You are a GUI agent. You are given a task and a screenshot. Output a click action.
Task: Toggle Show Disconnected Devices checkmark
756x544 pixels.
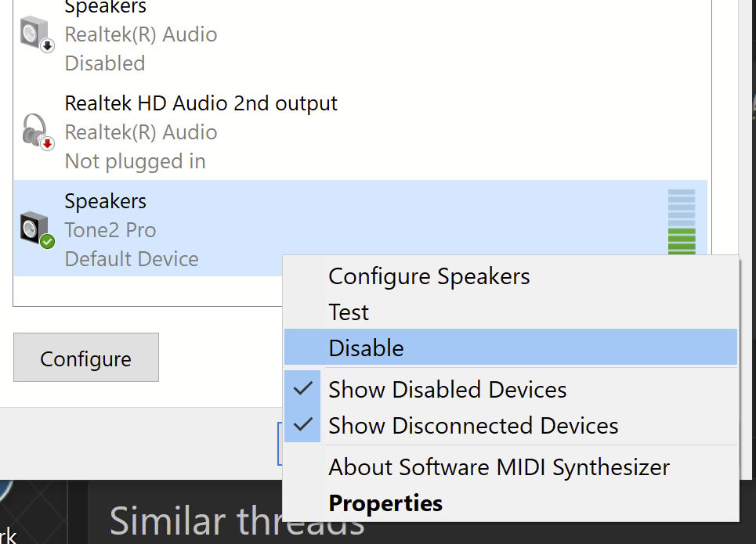302,424
